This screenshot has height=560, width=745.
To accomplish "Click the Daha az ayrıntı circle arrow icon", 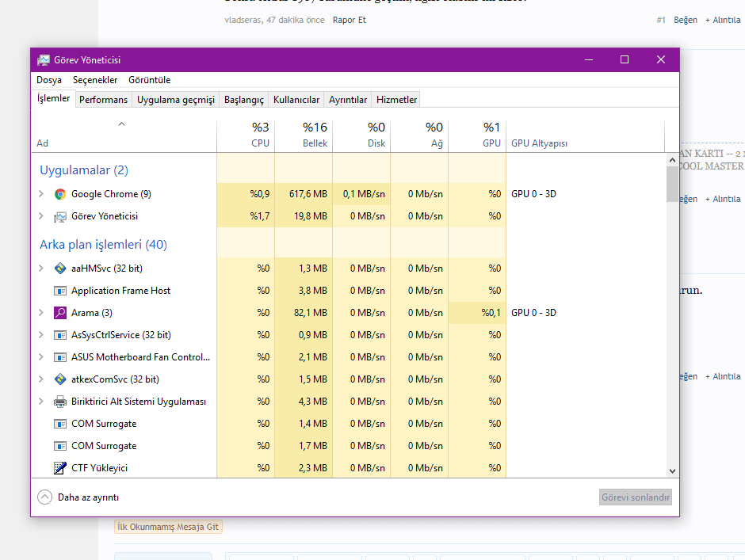I will coord(44,497).
